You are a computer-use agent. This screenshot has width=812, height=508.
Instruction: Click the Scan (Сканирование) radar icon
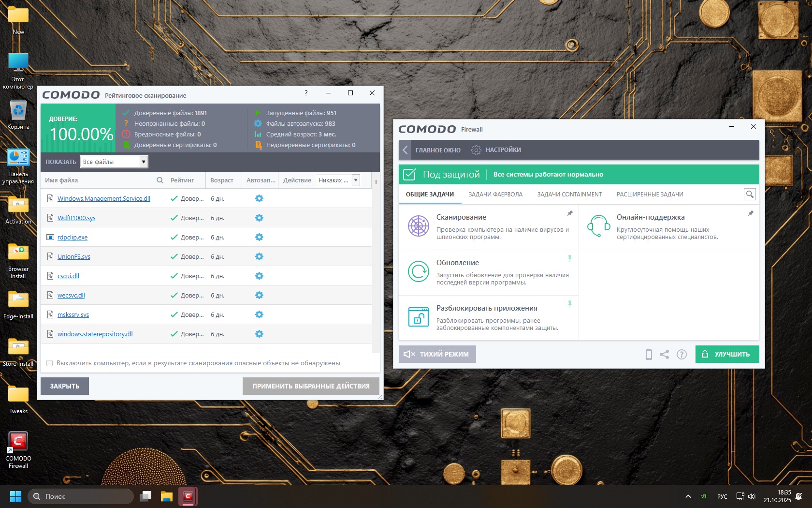(x=418, y=226)
